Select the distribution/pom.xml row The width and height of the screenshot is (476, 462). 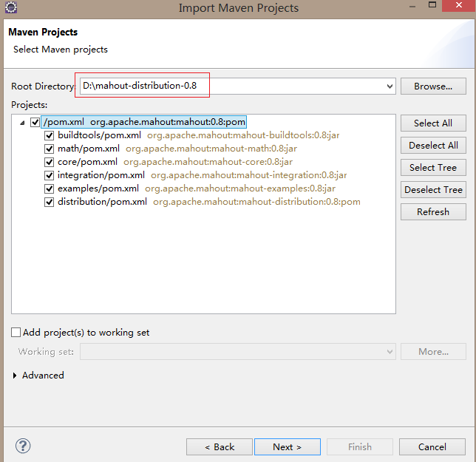point(209,202)
